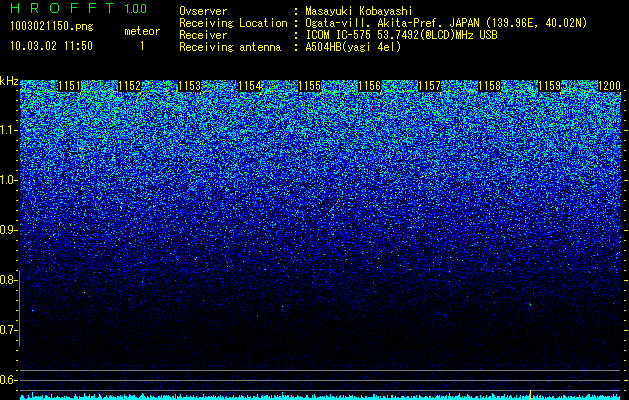Click the 1156 time marker
This screenshot has height=400, width=629.
coord(369,86)
